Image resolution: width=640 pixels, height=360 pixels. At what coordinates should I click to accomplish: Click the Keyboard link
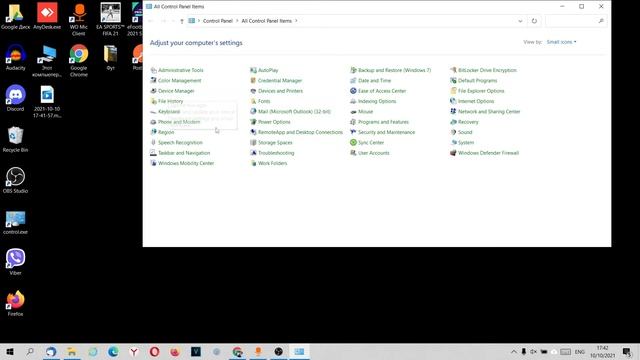coord(169,111)
